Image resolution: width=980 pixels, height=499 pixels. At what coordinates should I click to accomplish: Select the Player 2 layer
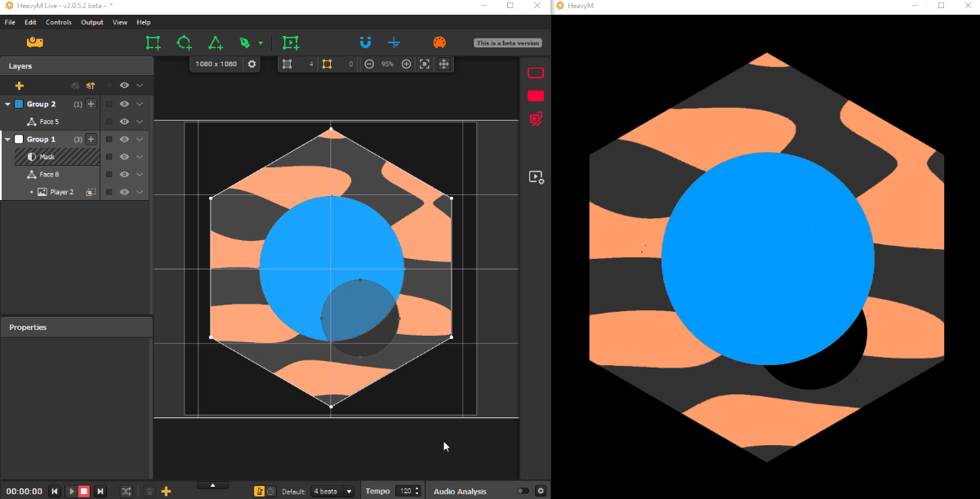pyautogui.click(x=61, y=192)
